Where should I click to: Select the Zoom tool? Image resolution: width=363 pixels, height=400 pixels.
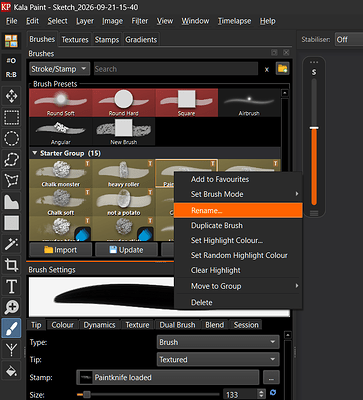(12, 307)
